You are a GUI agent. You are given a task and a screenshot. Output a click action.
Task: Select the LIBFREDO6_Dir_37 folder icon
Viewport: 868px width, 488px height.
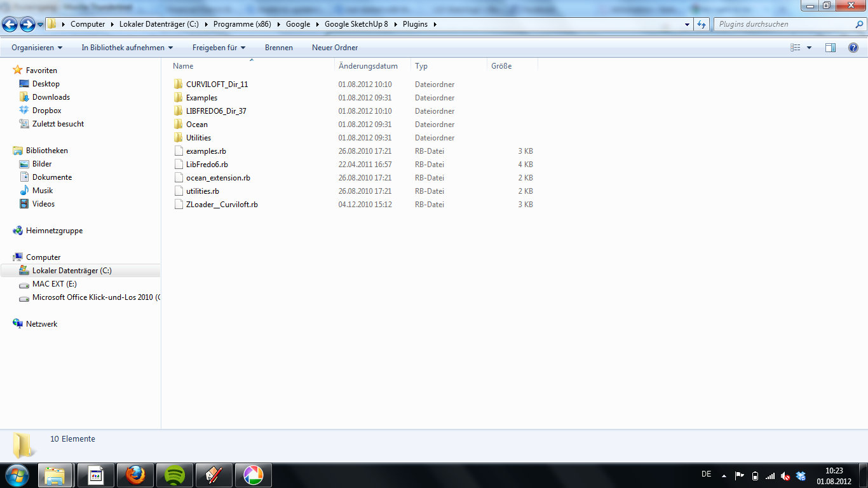(x=179, y=111)
